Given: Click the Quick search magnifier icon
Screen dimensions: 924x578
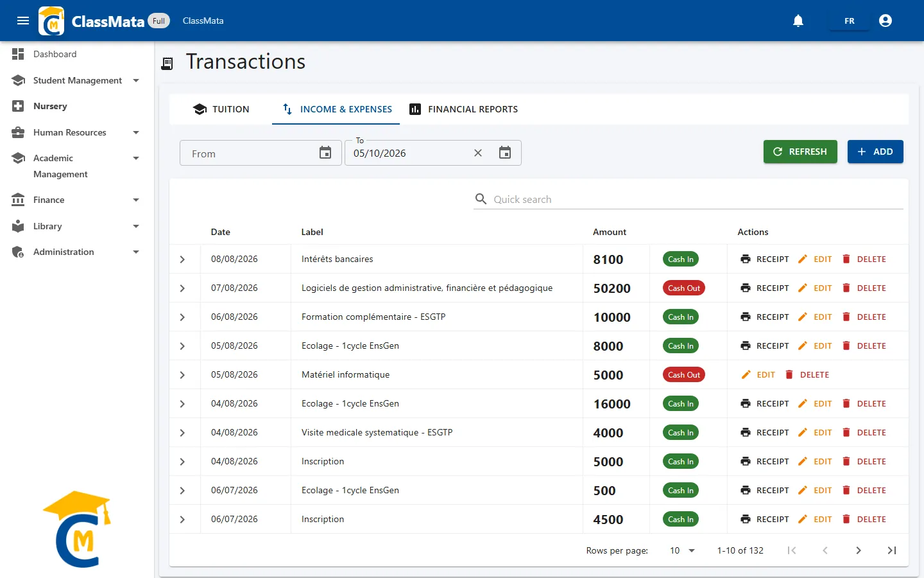Looking at the screenshot, I should (481, 199).
